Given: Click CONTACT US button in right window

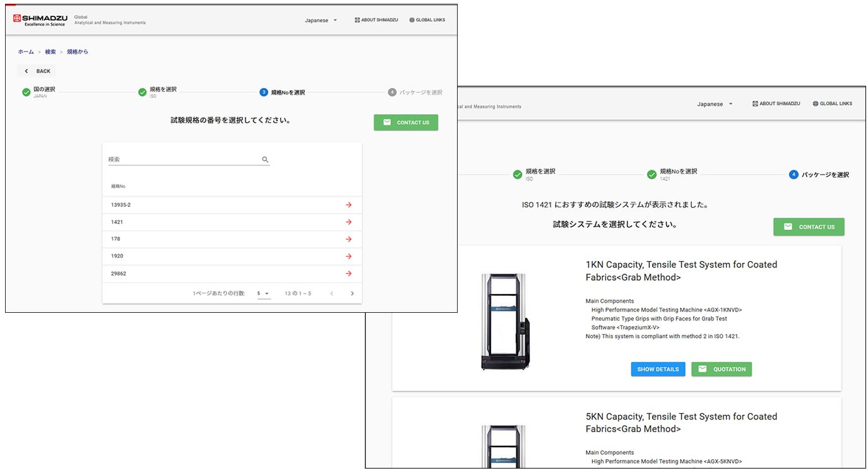Looking at the screenshot, I should (x=809, y=227).
